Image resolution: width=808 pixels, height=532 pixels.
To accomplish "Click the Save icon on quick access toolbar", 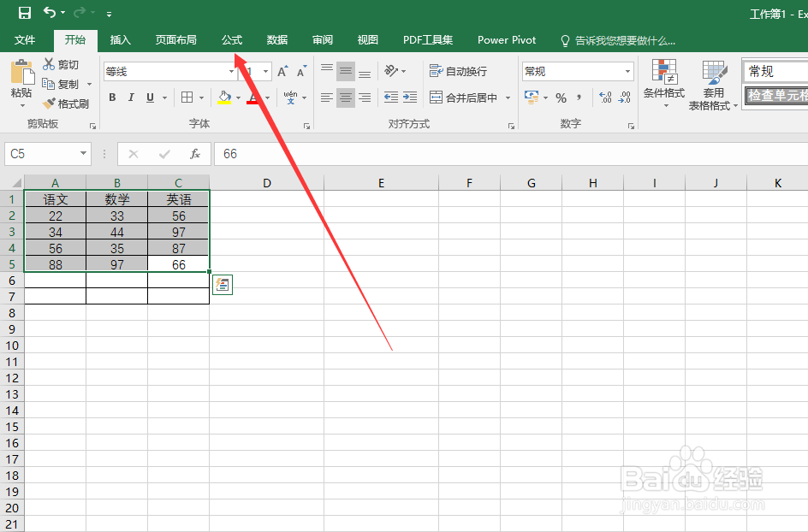I will click(24, 13).
